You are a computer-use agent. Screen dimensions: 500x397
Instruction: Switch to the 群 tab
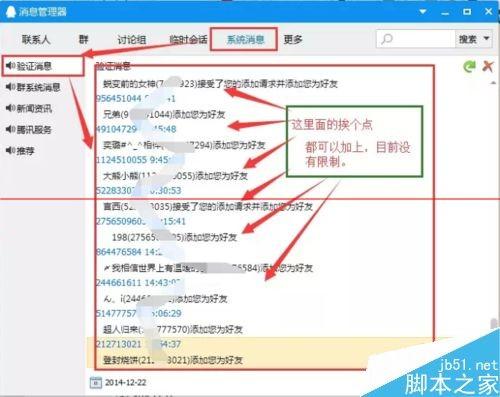click(83, 40)
